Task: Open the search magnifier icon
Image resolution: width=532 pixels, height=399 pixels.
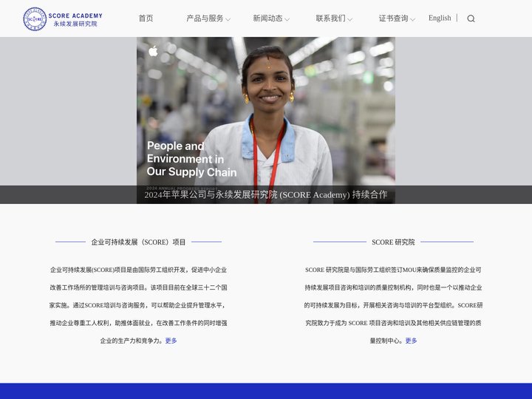Action: click(471, 18)
